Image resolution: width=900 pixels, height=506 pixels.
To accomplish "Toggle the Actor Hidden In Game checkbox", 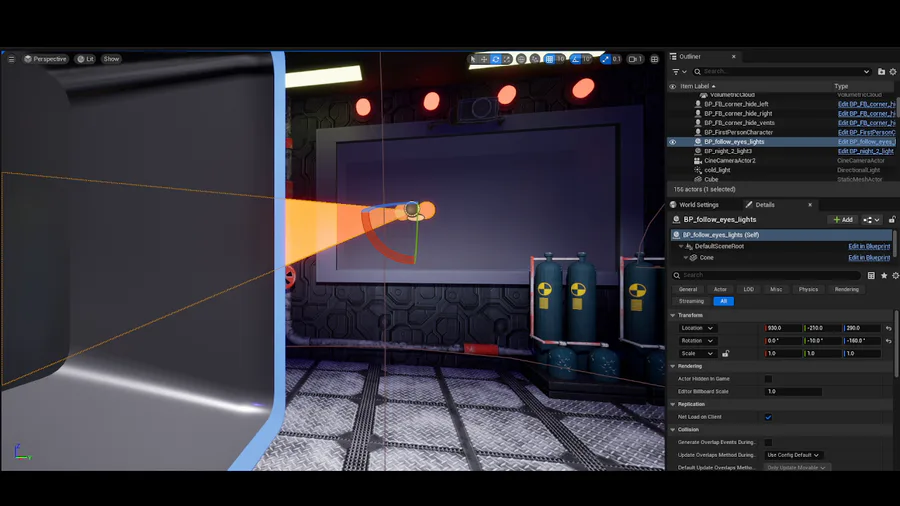I will click(x=769, y=379).
